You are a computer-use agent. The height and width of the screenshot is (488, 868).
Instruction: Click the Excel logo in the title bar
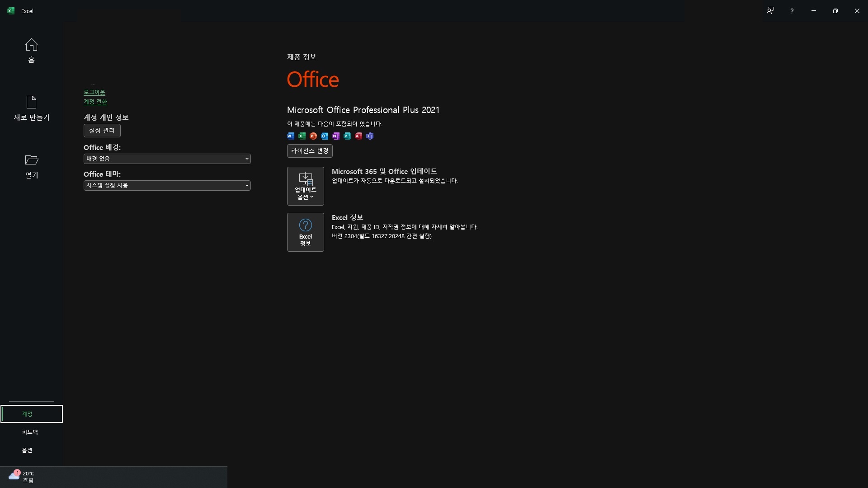point(11,11)
